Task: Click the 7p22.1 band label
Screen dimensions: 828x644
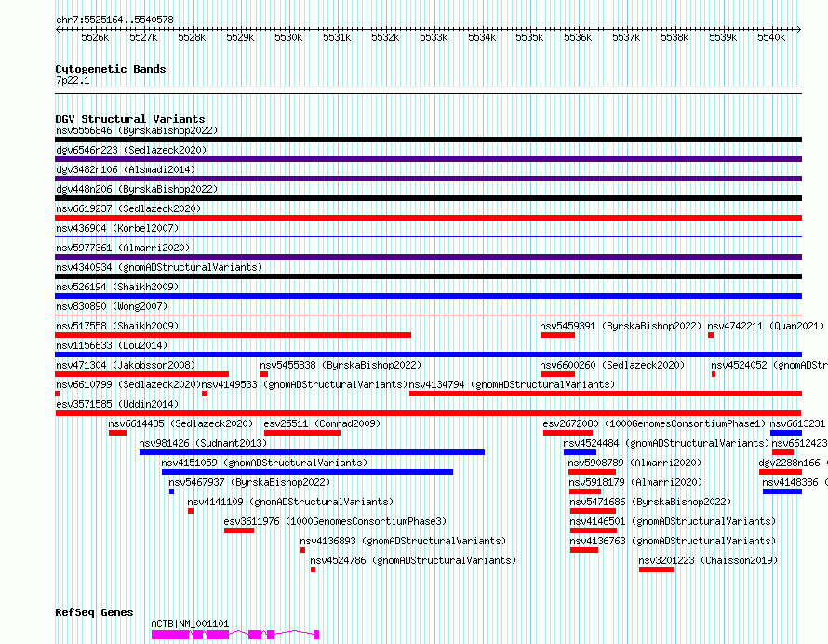Action: point(73,80)
